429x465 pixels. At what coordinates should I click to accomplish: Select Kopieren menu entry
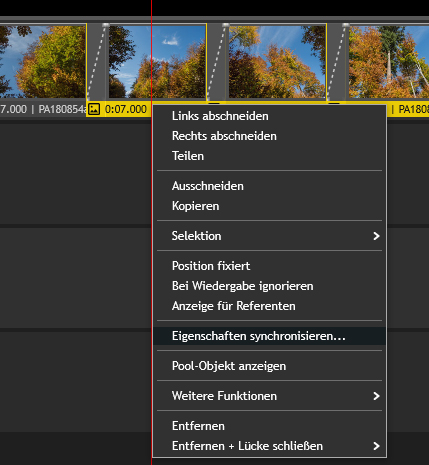(269, 206)
